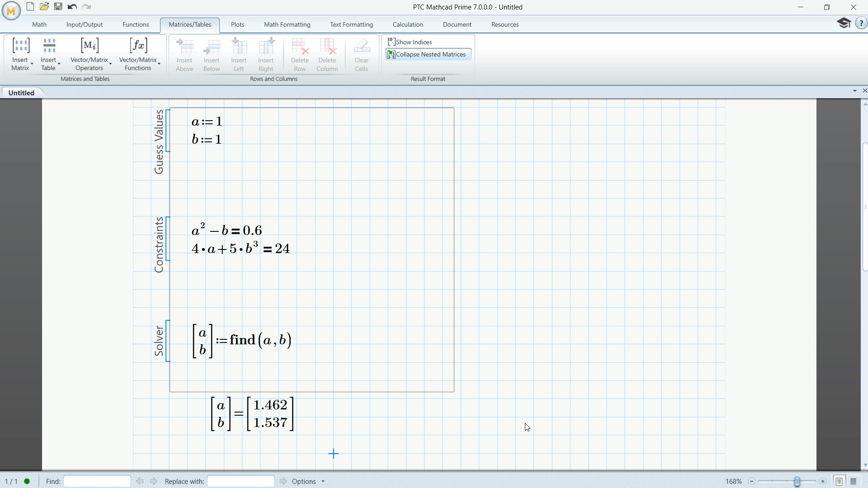Viewport: 868px width, 488px height.
Task: Open the Calculation ribbon tab
Action: 408,24
